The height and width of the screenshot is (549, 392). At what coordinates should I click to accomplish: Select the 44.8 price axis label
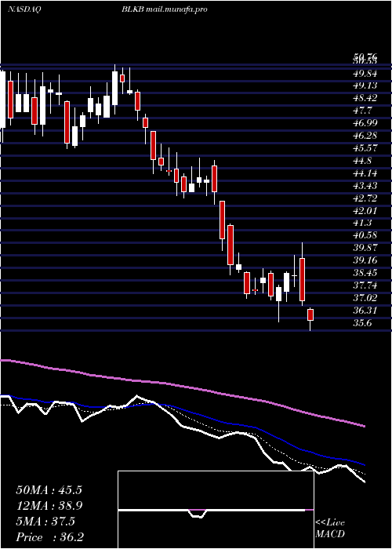(x=362, y=160)
